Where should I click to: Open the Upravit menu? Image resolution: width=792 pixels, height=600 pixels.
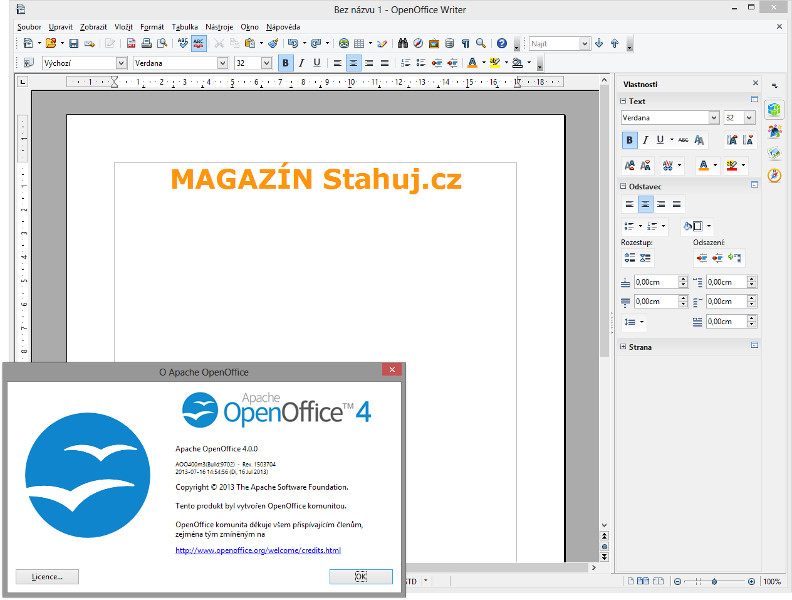(61, 27)
